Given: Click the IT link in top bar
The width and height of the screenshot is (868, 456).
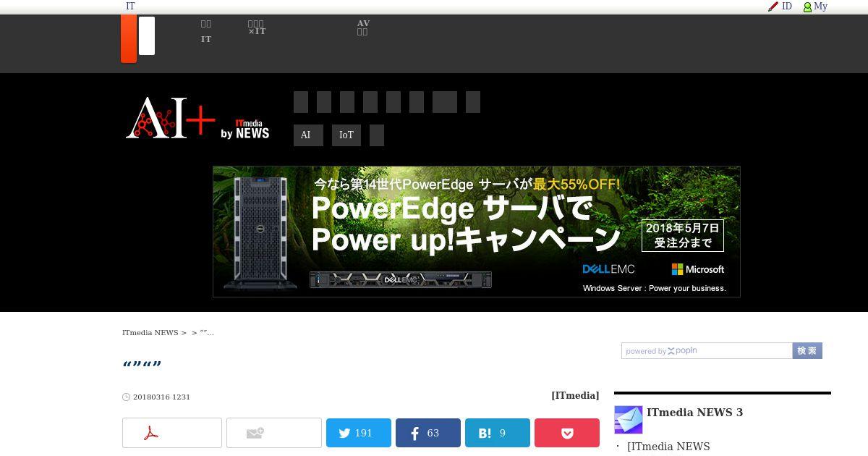Looking at the screenshot, I should 130,6.
